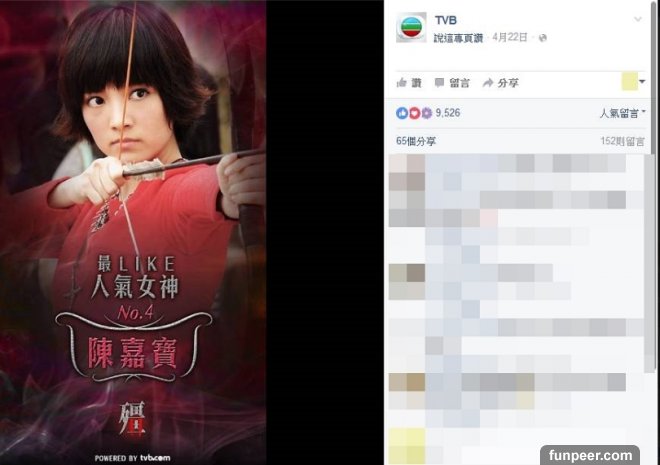Click the 4月22日 post date link
This screenshot has height=465, width=660.
[x=509, y=37]
